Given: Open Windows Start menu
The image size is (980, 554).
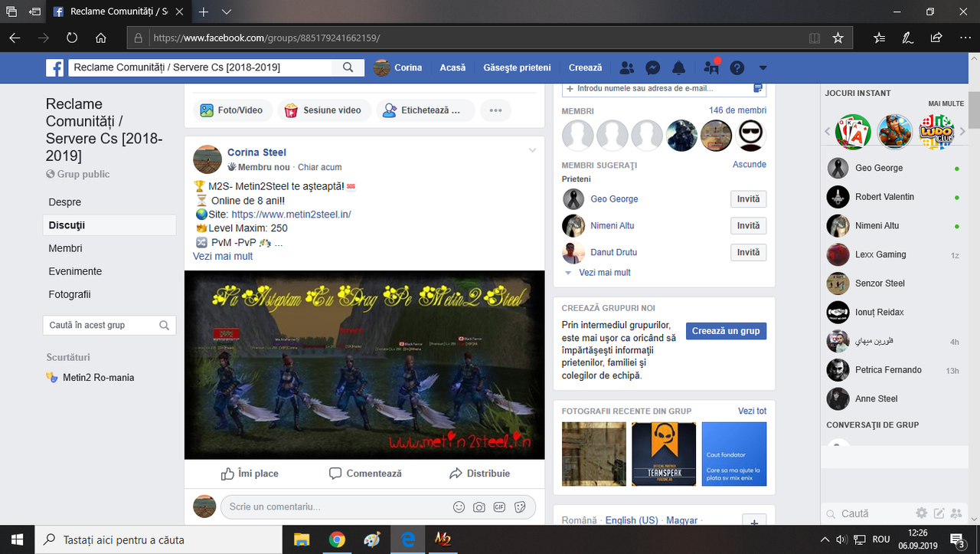Looking at the screenshot, I should click(17, 539).
